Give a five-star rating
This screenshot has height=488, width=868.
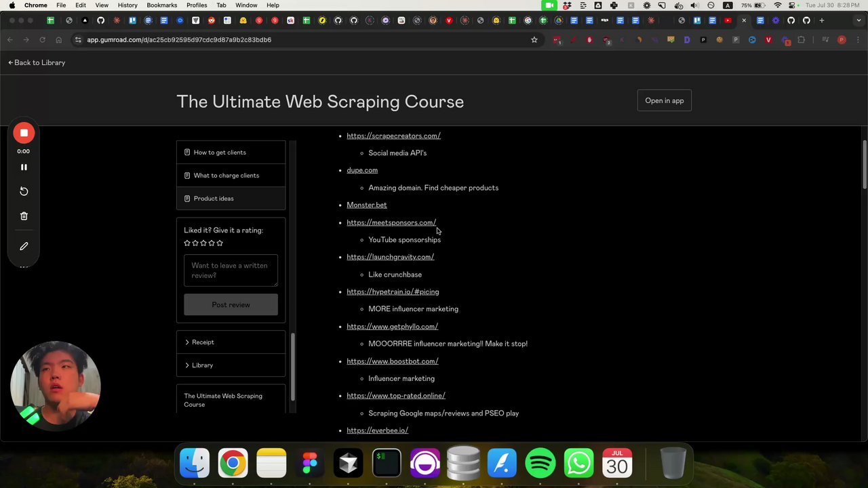point(220,243)
